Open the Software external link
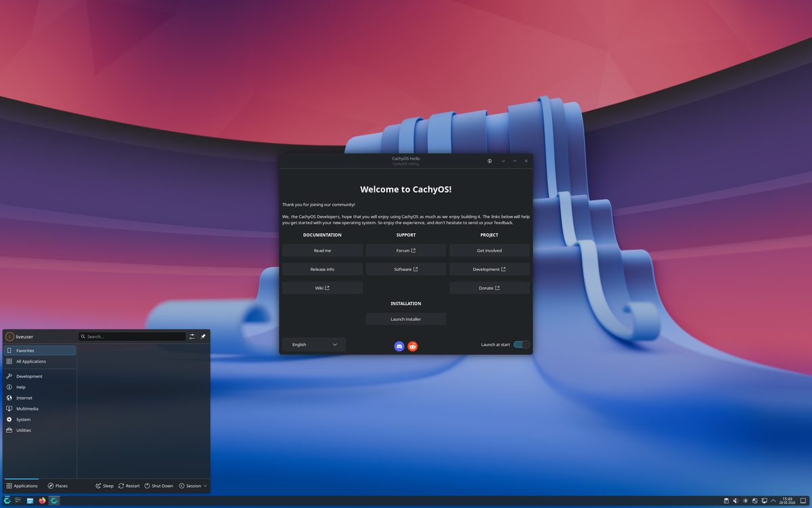 tap(406, 270)
